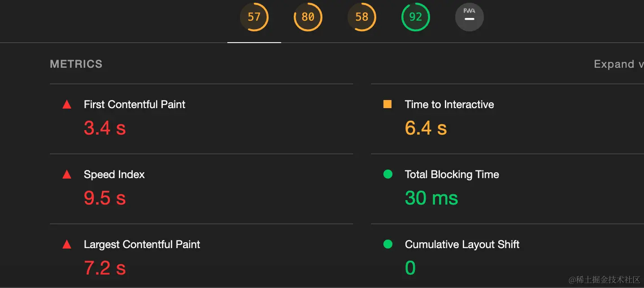Click the Time to Interactive label
The image size is (644, 288).
pyautogui.click(x=449, y=105)
